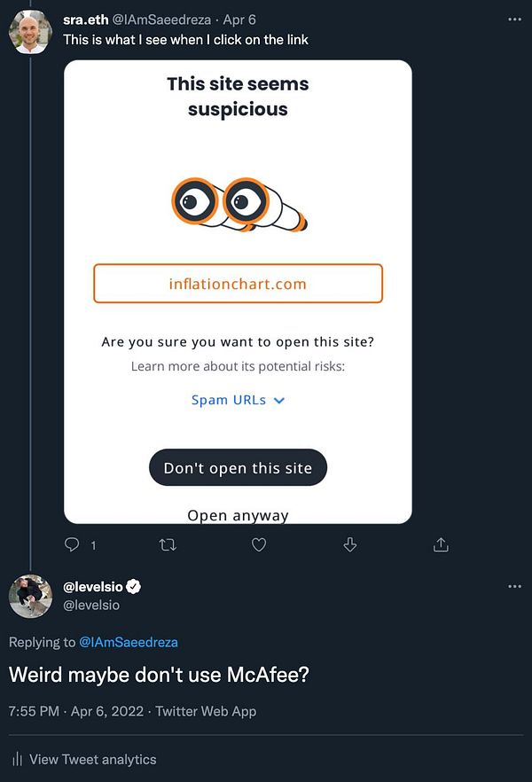Click the inflationchart.com URL box
The width and height of the screenshot is (532, 782).
pyautogui.click(x=238, y=284)
